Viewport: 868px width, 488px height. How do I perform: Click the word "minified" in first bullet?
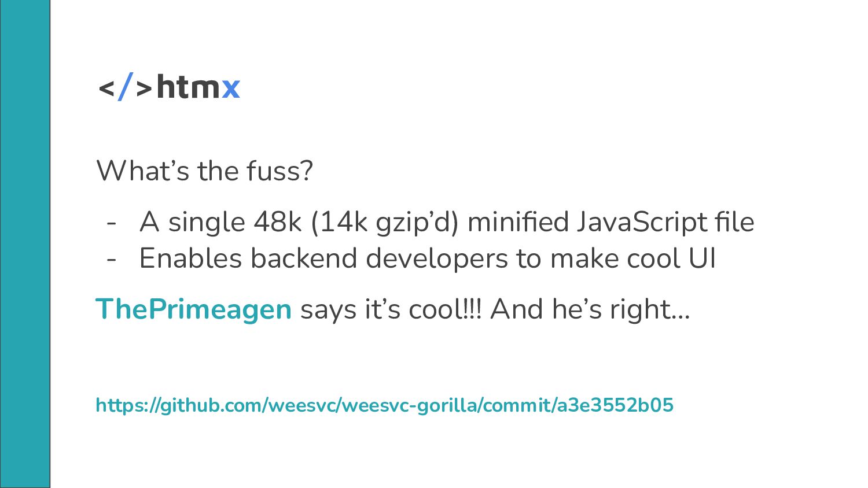tap(518, 222)
